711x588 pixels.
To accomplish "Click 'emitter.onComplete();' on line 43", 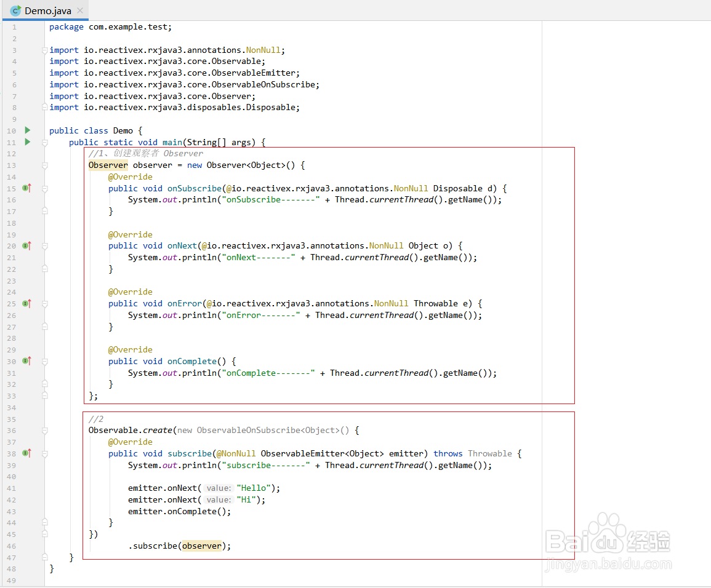I will click(180, 512).
